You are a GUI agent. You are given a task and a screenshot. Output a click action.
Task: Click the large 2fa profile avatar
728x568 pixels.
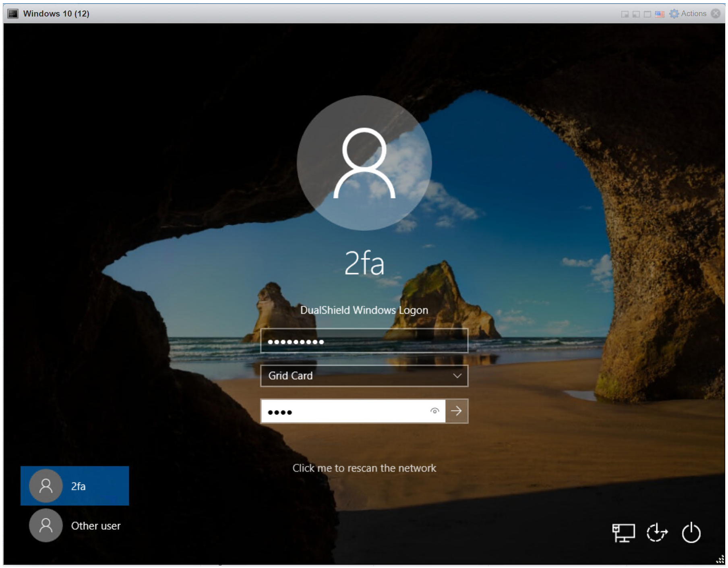364,163
